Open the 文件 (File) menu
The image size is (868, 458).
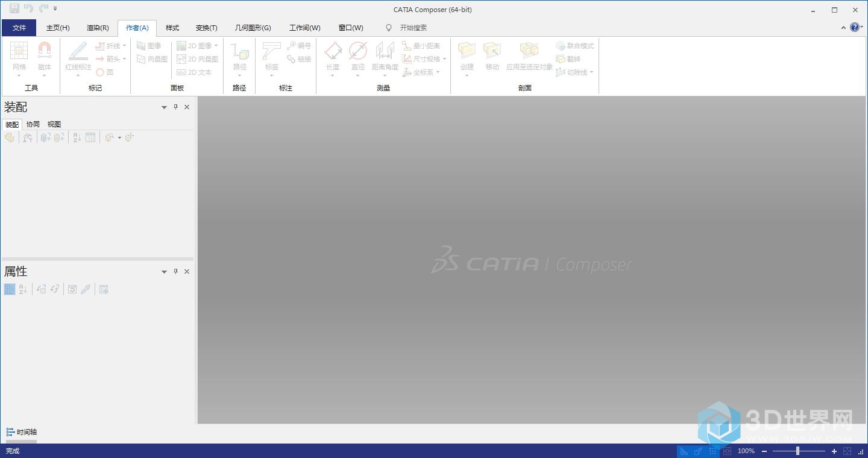coord(19,28)
